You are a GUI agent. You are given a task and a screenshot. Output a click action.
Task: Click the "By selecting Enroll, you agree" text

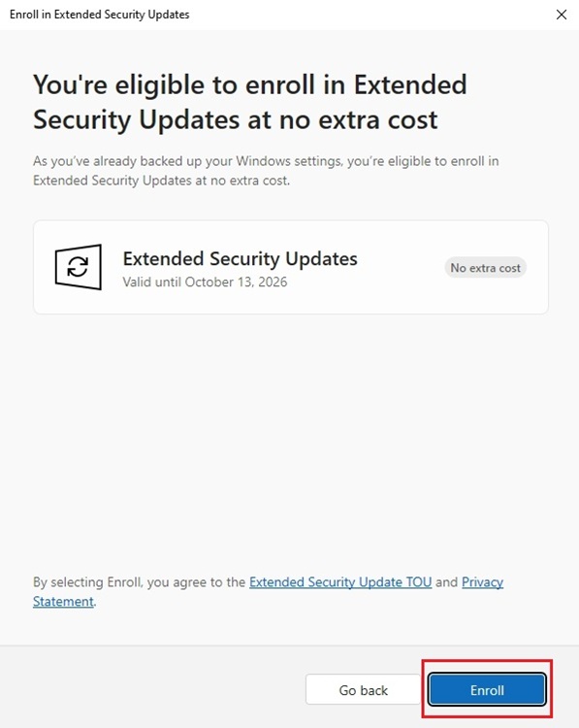(x=140, y=581)
